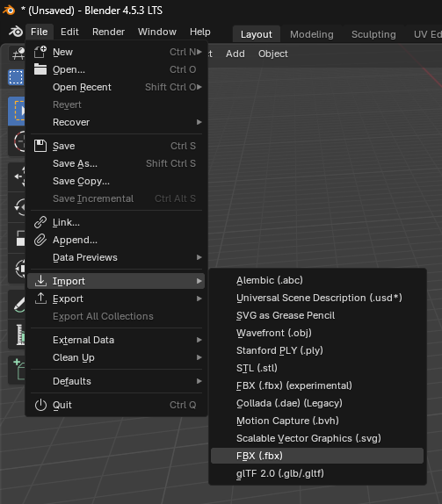The height and width of the screenshot is (504, 442).
Task: Import FBX (.fbx) (experimental)
Action: coord(317,385)
